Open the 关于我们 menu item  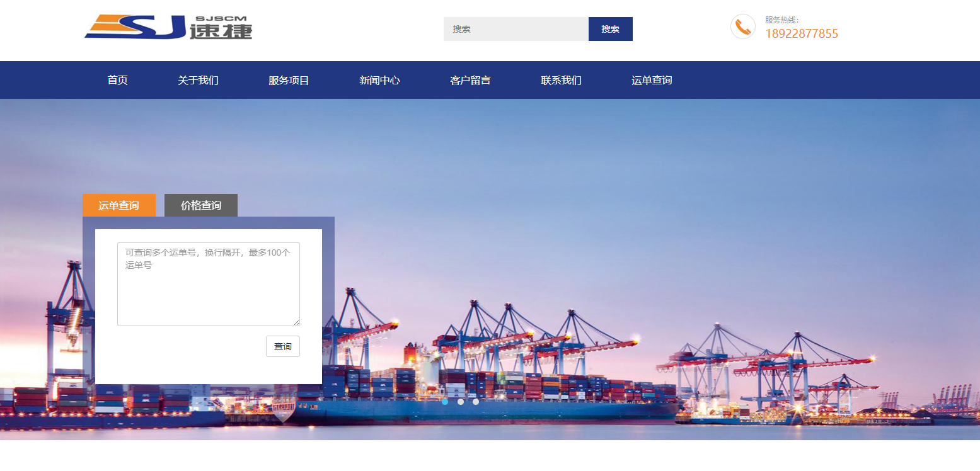coord(198,80)
